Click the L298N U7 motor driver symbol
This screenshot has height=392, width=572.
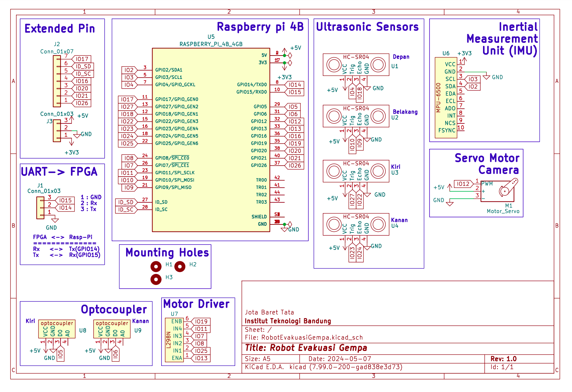174,340
